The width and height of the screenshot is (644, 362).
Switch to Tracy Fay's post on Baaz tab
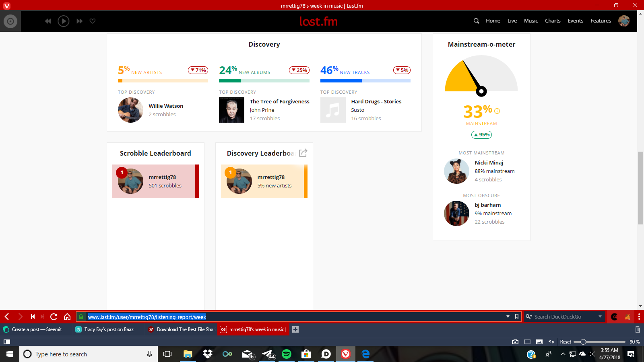(x=109, y=329)
